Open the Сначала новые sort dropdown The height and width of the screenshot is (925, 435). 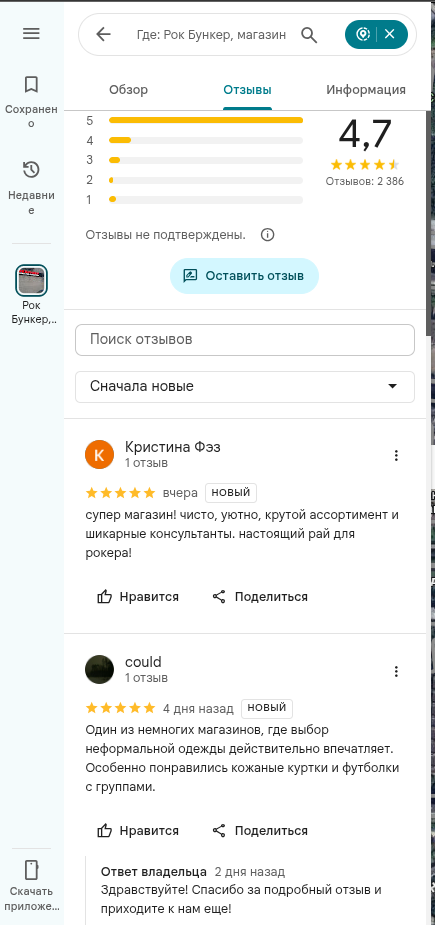[x=245, y=386]
